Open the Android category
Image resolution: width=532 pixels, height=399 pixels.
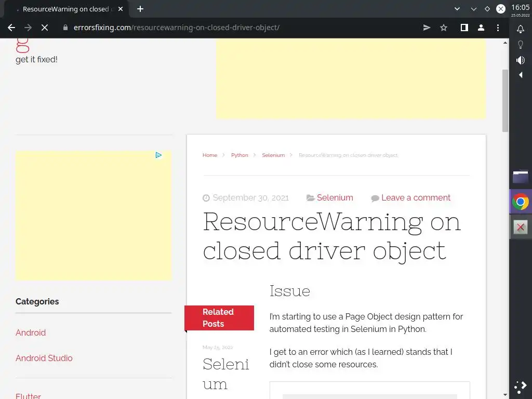31,332
